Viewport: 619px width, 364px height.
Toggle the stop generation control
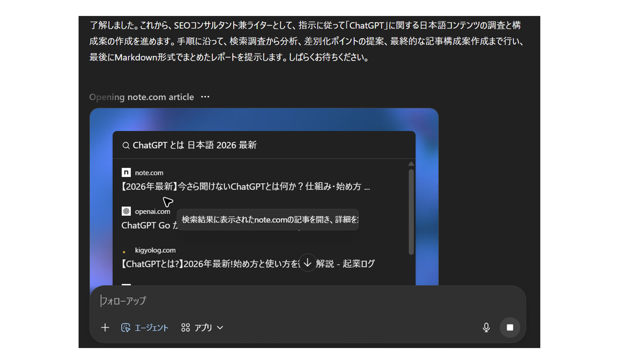510,327
